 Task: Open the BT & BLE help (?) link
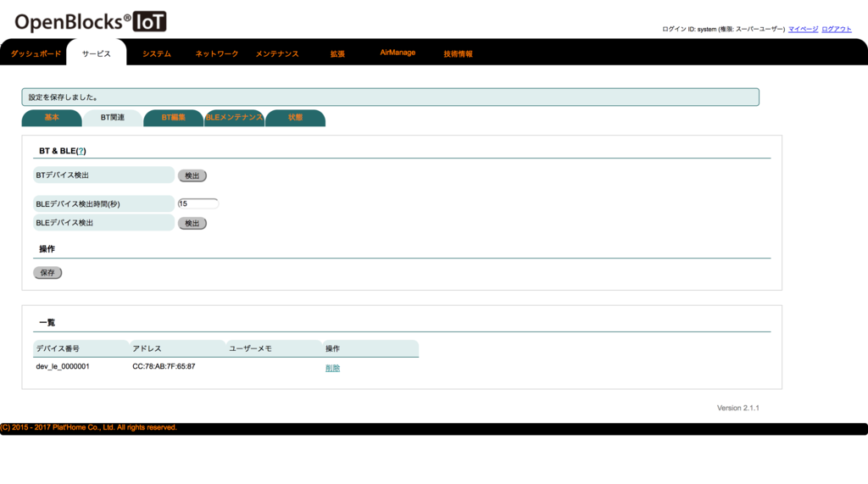click(81, 151)
